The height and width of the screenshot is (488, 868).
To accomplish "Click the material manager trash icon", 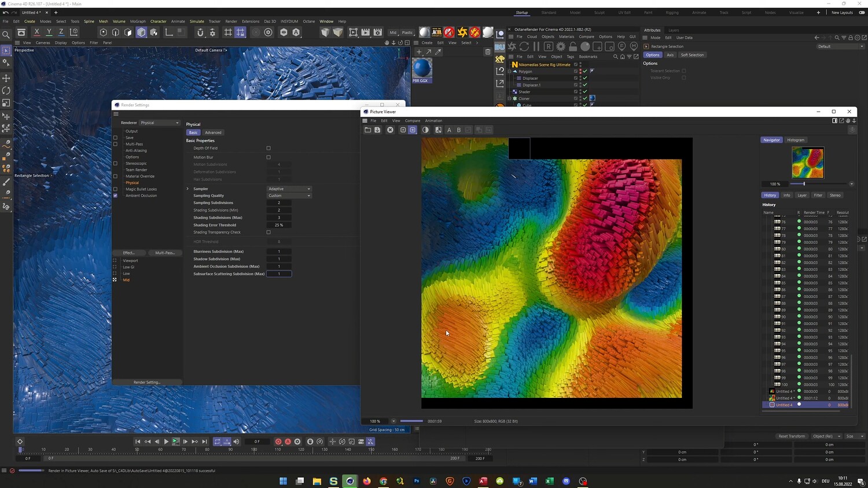I will (488, 52).
